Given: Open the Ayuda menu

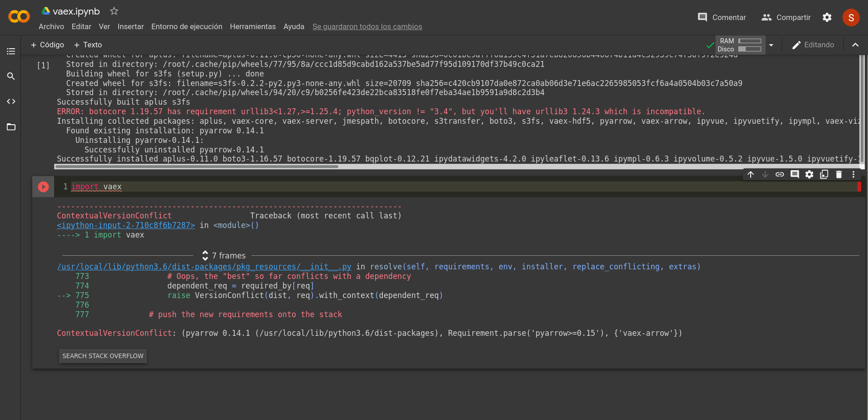Looking at the screenshot, I should (294, 26).
